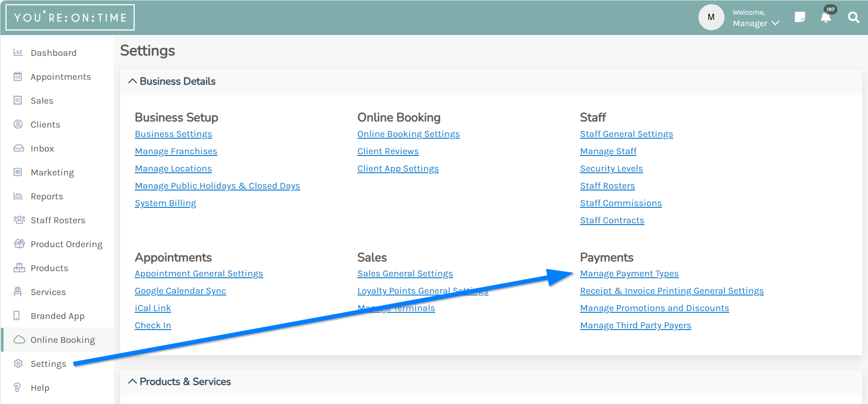Viewport: 868px width, 404px height.
Task: Open Product Ordering in sidebar
Action: point(66,244)
